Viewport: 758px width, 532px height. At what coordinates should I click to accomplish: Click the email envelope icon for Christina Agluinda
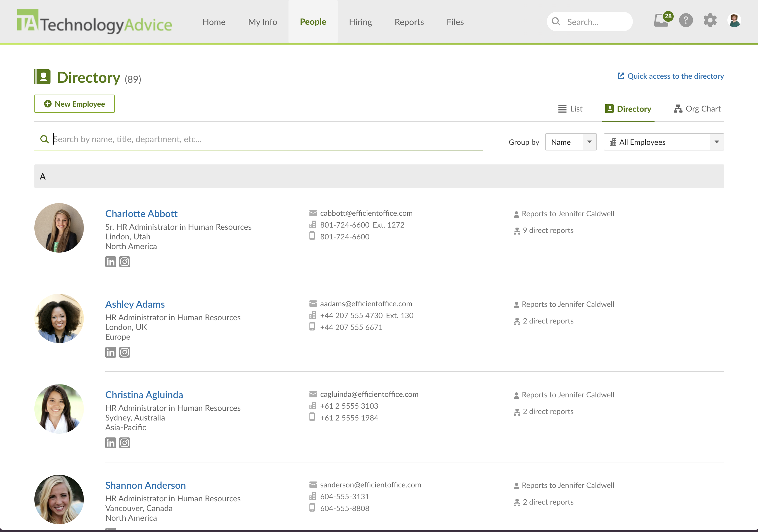tap(313, 394)
